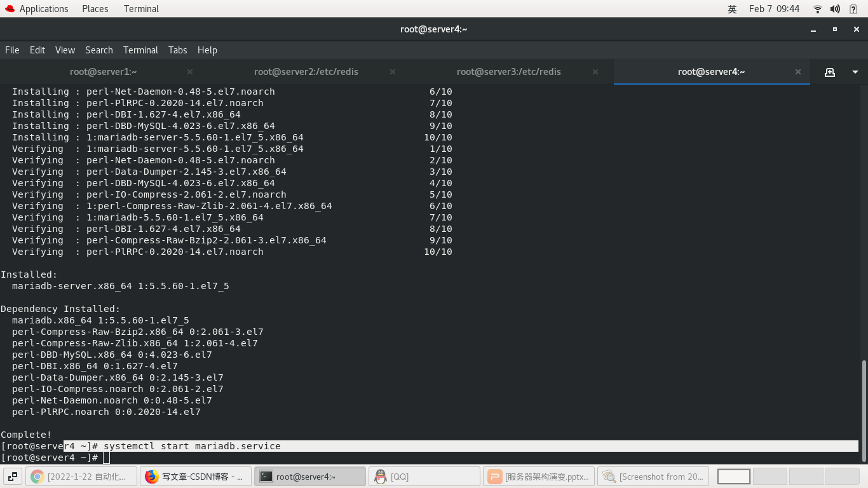Switch to the Firefox CSDN blog window
The height and width of the screenshot is (488, 868).
[x=195, y=476]
